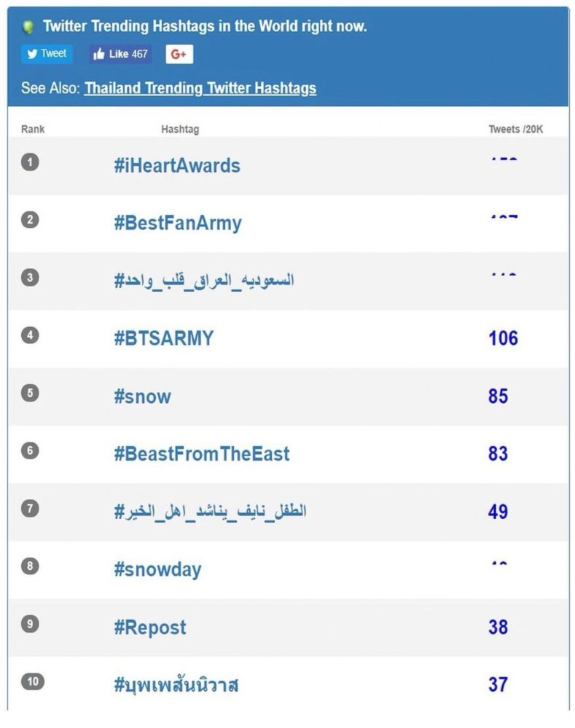Viewport: 575px width, 728px height.
Task: Select the #Repost hashtag link
Action: 149,627
